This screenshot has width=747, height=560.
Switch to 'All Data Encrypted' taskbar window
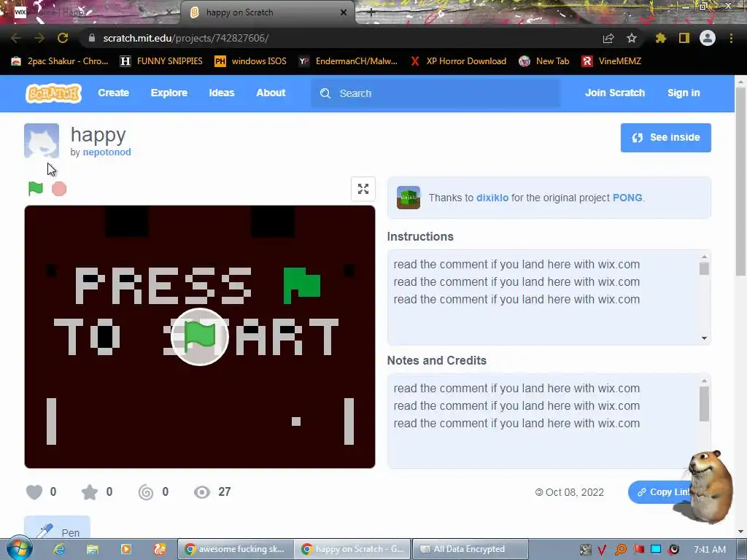point(470,549)
